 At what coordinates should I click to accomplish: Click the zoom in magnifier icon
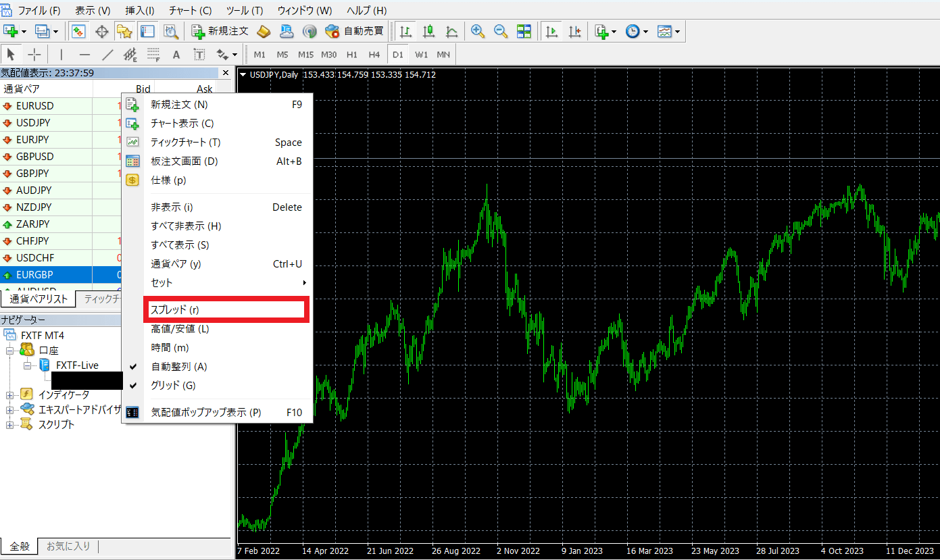point(478,31)
